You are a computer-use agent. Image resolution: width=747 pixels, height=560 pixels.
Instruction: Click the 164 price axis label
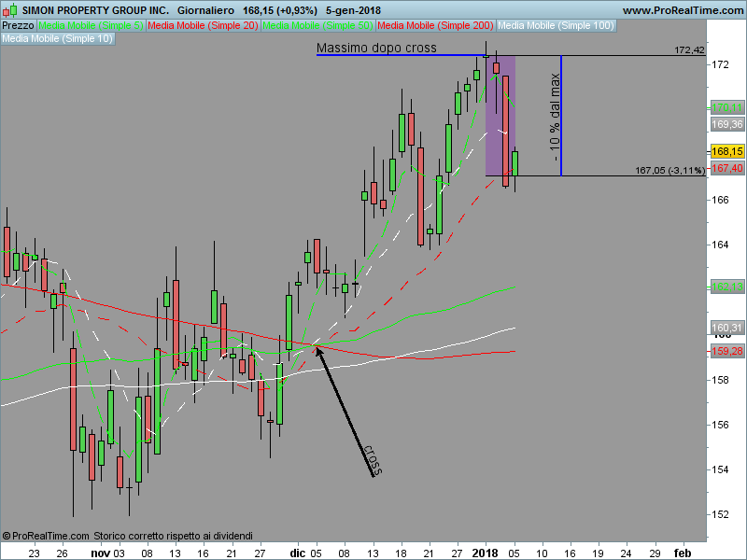click(x=720, y=245)
